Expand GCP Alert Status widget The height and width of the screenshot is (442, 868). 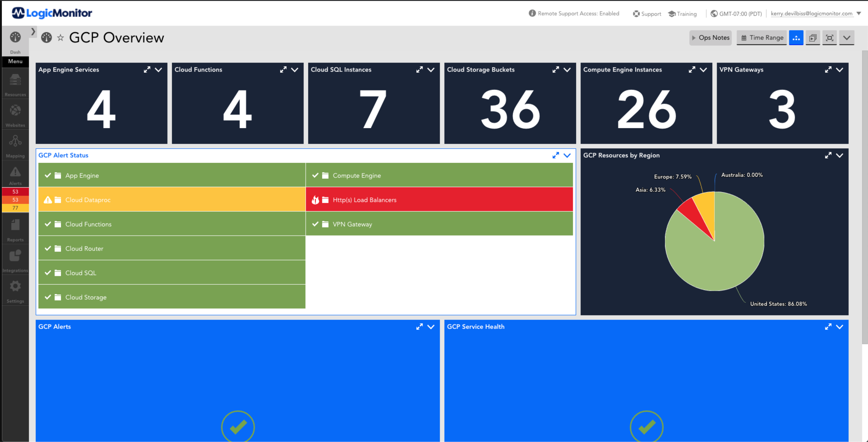coord(556,155)
